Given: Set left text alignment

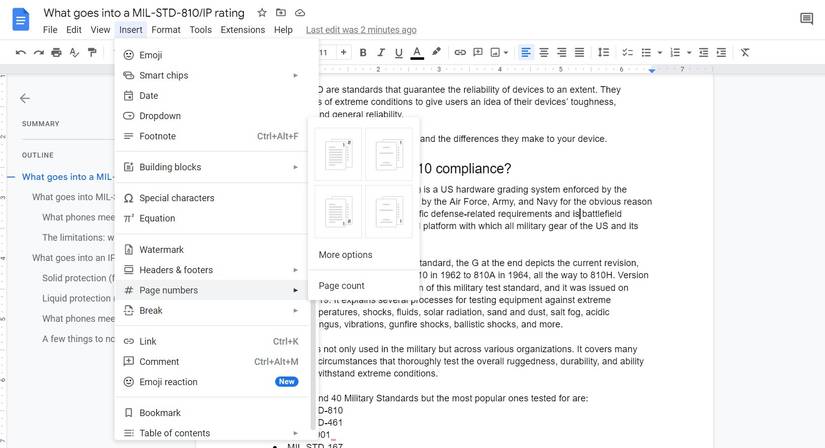Looking at the screenshot, I should click(x=526, y=53).
